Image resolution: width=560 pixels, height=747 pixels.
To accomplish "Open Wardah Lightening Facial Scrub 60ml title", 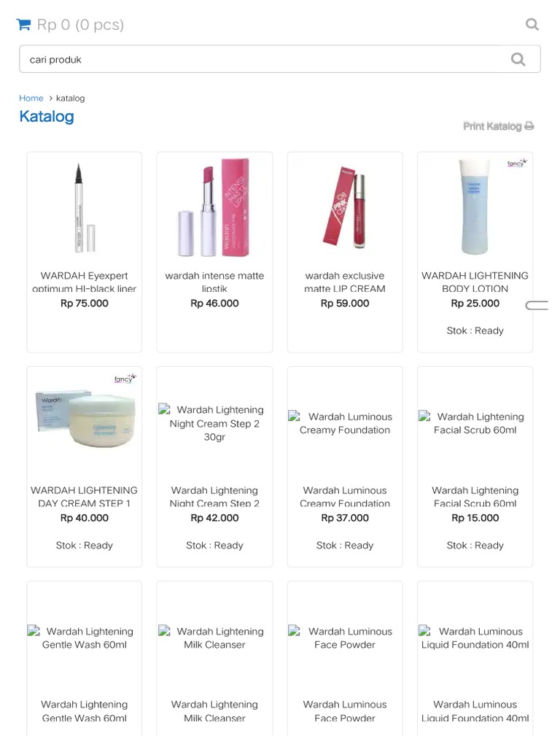I will click(x=475, y=497).
